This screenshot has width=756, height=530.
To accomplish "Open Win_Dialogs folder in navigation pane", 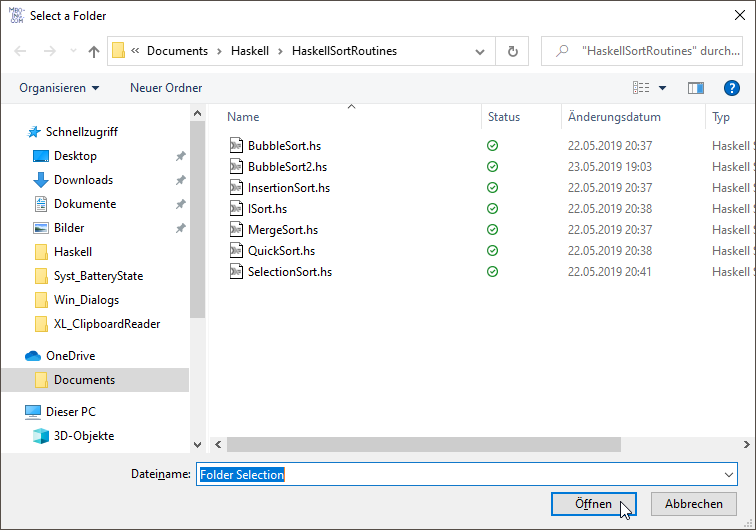I will coord(86,300).
